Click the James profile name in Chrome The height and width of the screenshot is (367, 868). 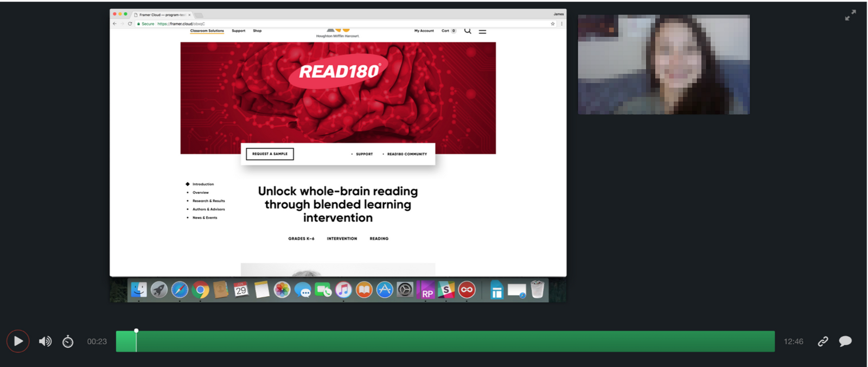[x=559, y=14]
